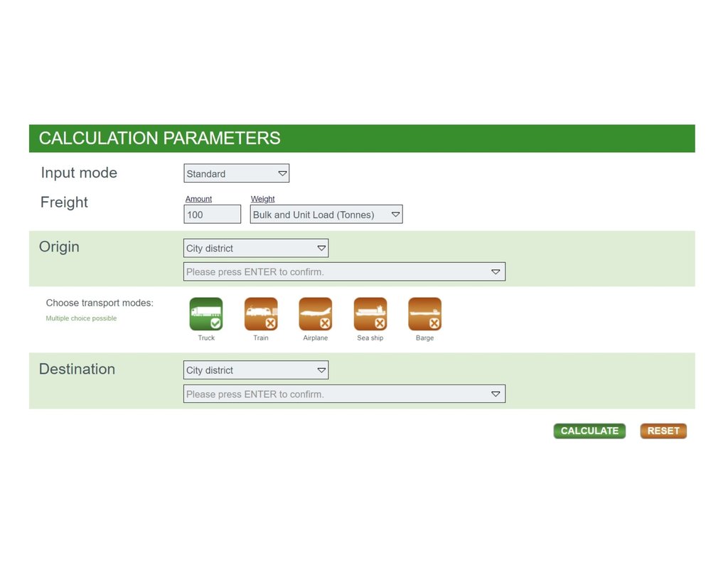Click the 'Origin' section label
Screen dimensions: 728x582
(59, 247)
